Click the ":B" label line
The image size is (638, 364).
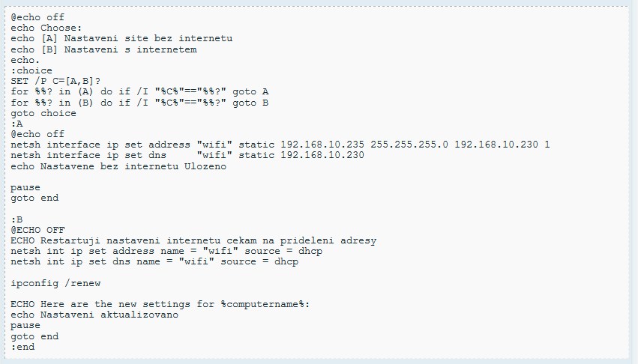point(17,219)
